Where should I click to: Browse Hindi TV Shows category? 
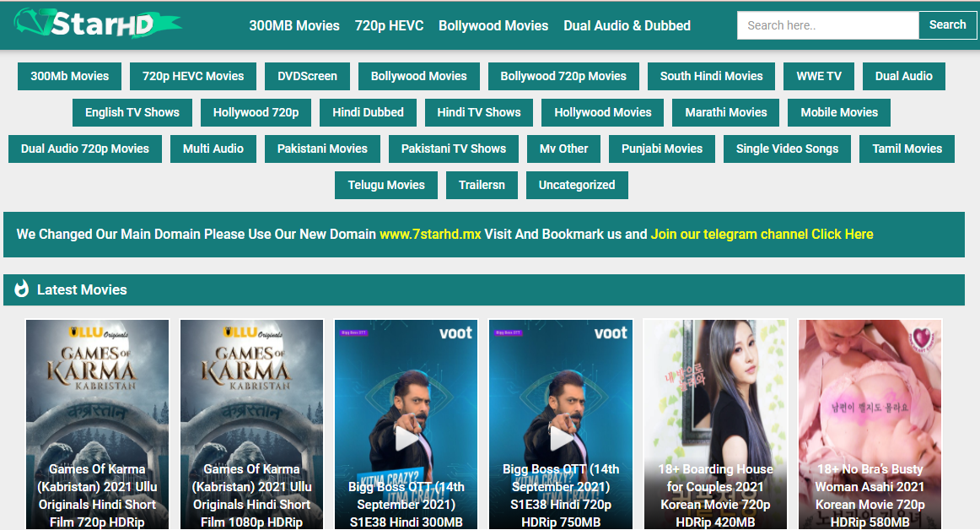click(479, 112)
